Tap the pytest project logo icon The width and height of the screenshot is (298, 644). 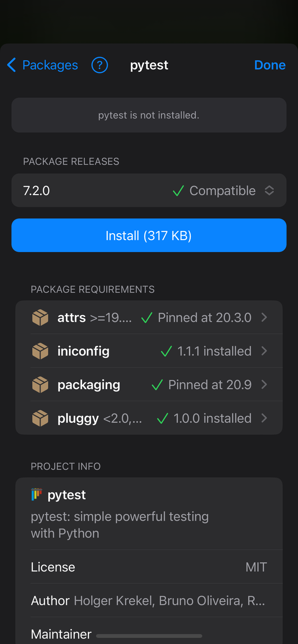(x=37, y=495)
